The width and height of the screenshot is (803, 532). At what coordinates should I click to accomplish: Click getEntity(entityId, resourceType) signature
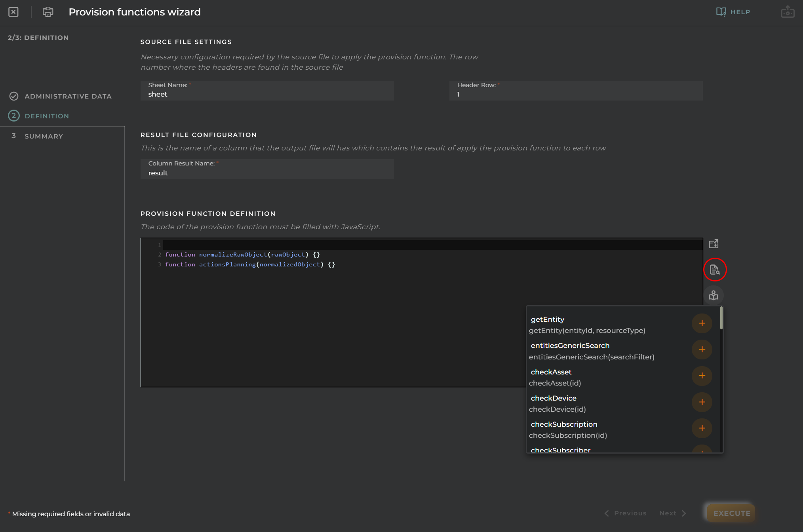click(x=587, y=331)
